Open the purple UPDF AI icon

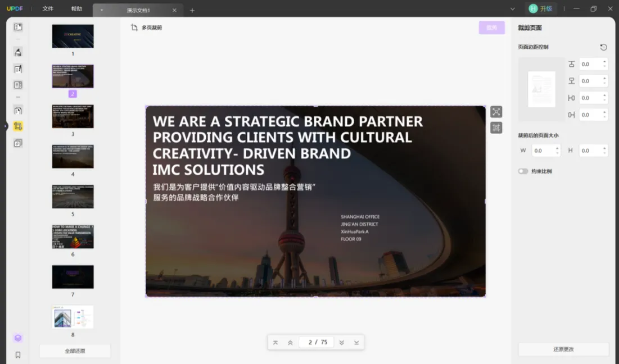point(18,338)
